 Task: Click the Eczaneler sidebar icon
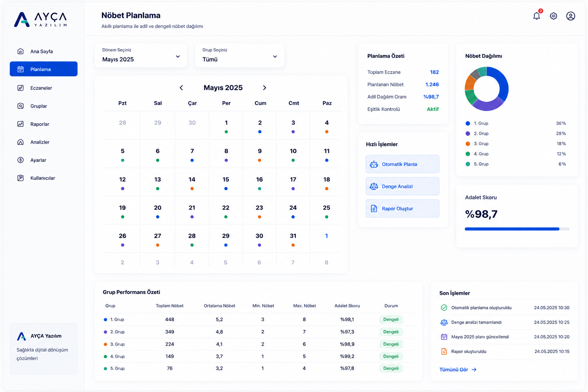[x=21, y=88]
